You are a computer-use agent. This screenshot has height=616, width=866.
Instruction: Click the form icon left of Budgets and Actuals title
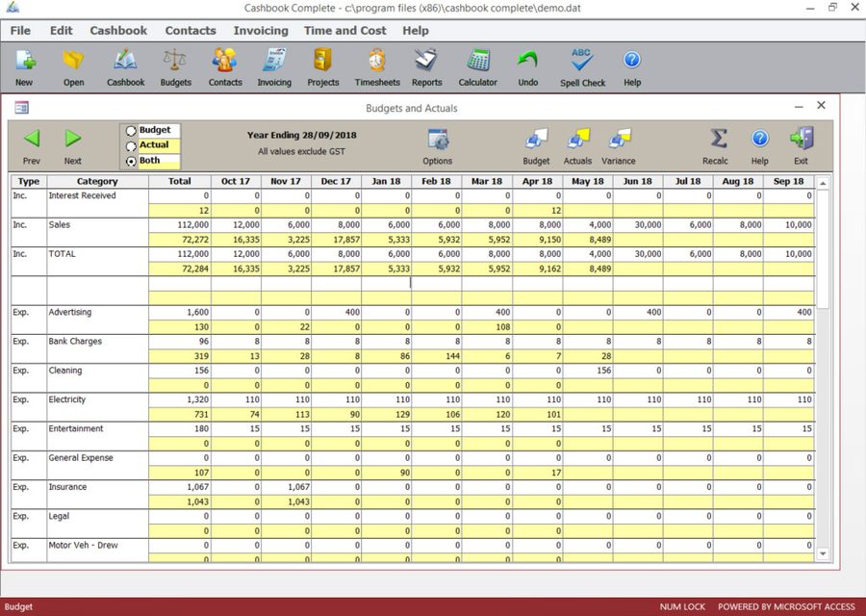click(21, 108)
